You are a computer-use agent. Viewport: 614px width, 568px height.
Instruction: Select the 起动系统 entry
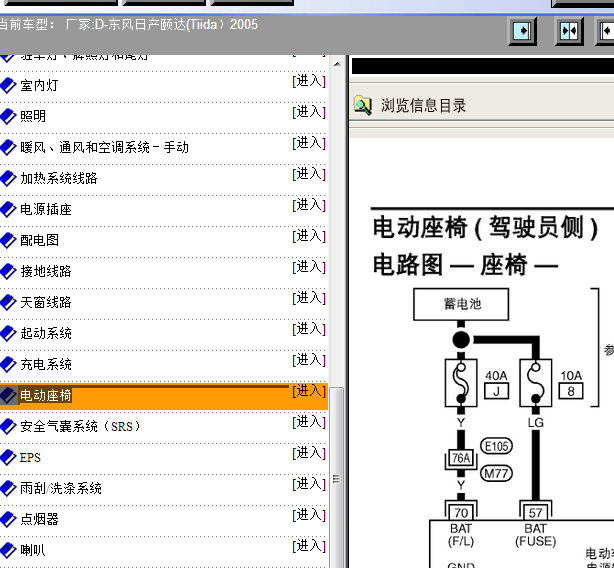46,333
